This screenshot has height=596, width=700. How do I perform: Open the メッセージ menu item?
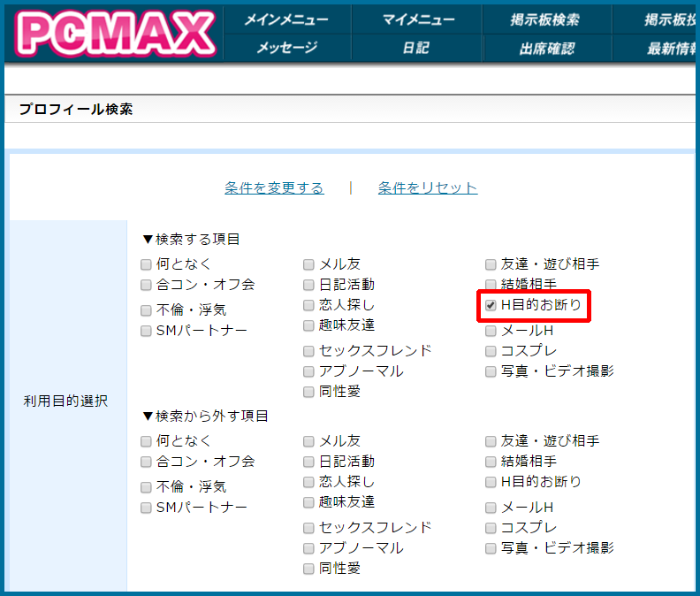coord(286,48)
